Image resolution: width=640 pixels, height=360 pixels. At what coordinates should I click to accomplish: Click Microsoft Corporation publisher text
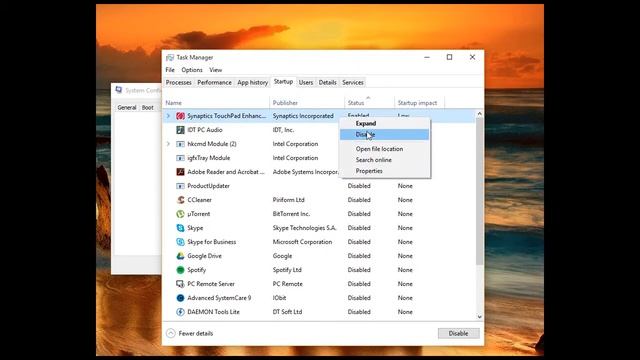click(x=302, y=242)
